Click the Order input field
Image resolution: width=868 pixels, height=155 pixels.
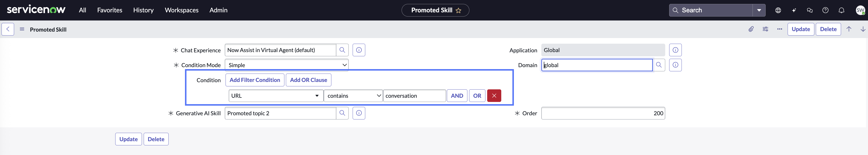603,113
